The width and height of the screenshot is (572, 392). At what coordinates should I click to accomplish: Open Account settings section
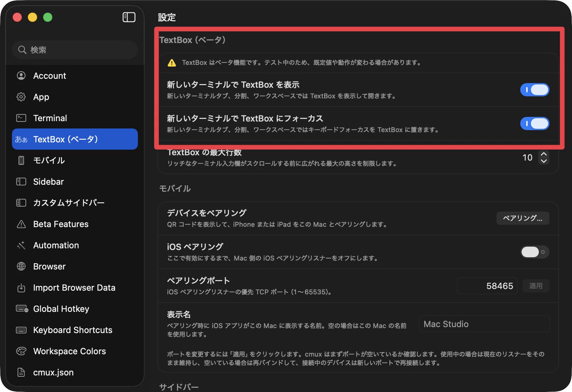coord(75,75)
